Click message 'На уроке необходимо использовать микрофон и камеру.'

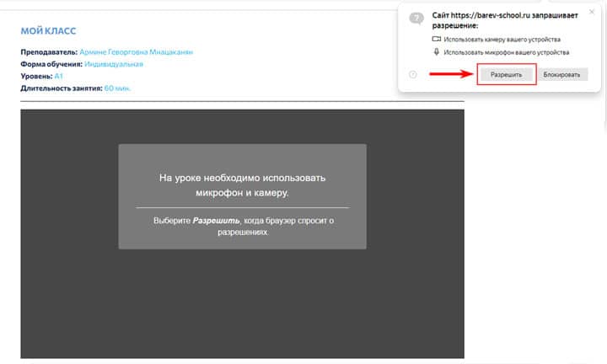[242, 185]
